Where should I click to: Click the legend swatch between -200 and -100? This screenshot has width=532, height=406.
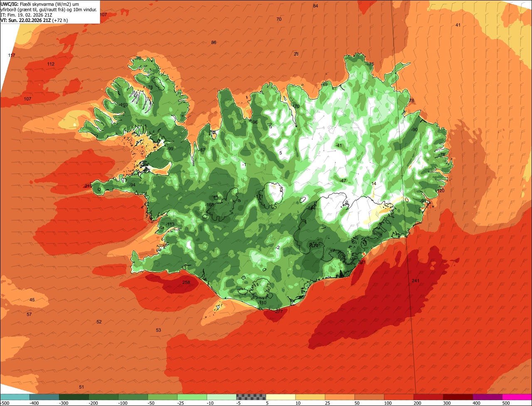pos(103,397)
